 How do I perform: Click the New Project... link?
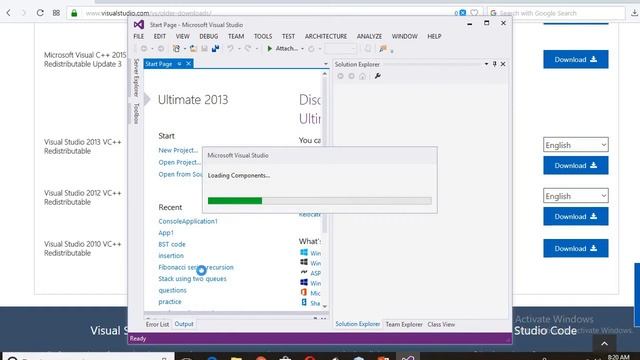click(x=178, y=150)
